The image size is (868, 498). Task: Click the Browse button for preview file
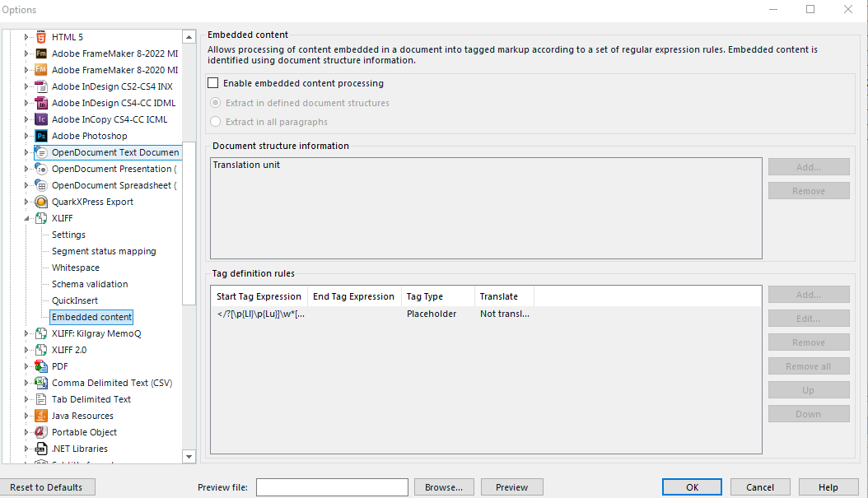(444, 486)
